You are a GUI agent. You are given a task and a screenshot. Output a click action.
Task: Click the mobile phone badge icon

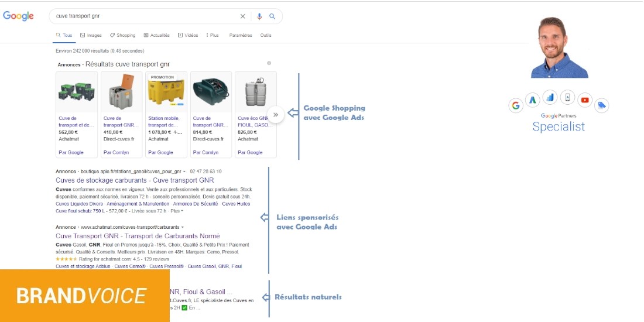coord(568,97)
